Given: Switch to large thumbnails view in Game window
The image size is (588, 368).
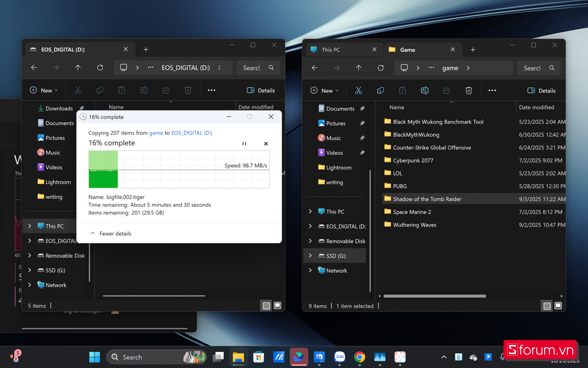Looking at the screenshot, I should [558, 306].
